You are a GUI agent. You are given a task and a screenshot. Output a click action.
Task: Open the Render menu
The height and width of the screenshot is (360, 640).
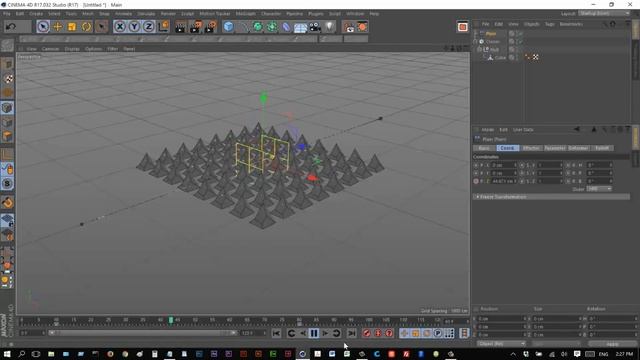[x=168, y=14]
